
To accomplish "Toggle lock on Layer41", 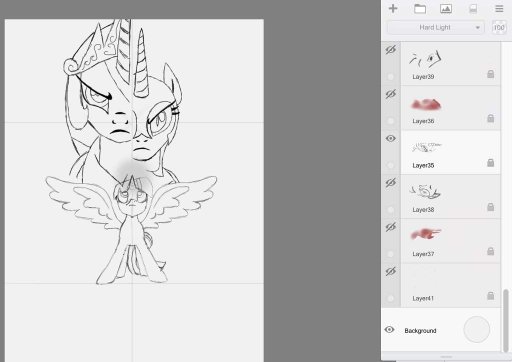I will 490,296.
